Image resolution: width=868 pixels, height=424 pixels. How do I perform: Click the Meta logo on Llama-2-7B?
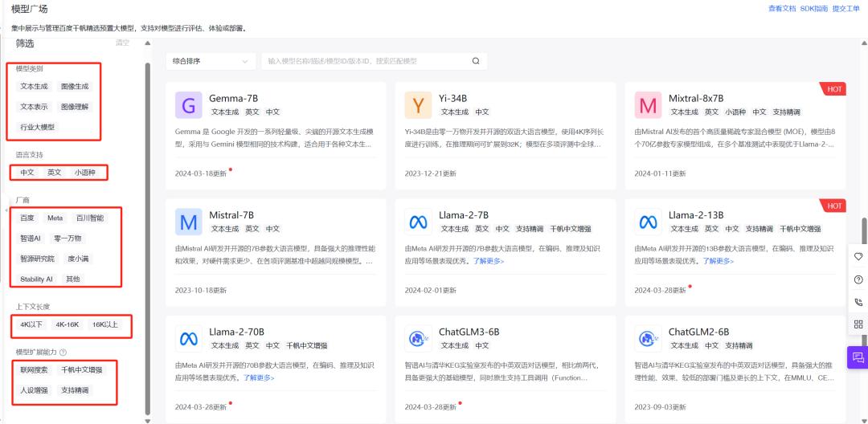pos(418,222)
